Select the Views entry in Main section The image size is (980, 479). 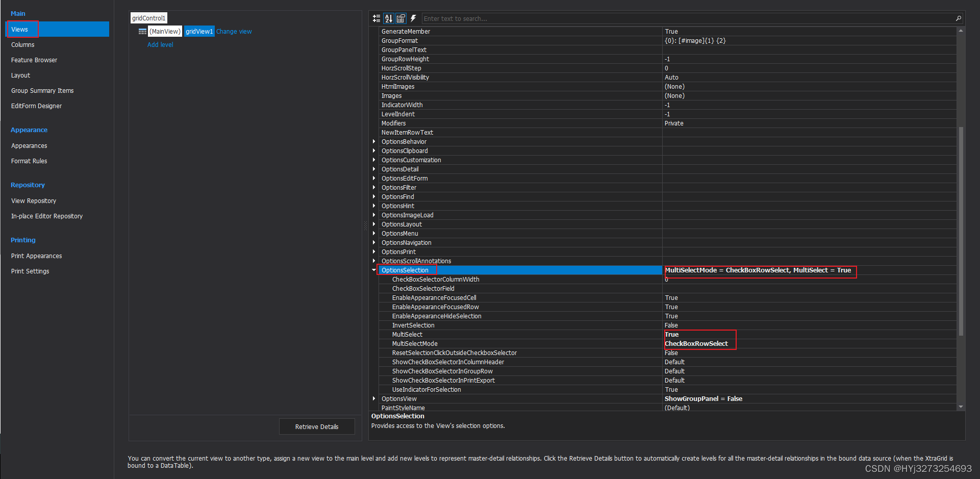coord(21,29)
